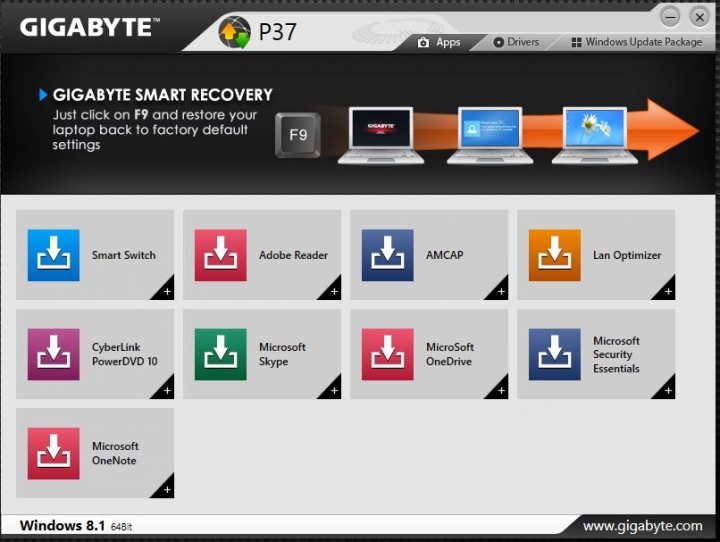Minimize the GIGABYTE window

pyautogui.click(x=670, y=17)
